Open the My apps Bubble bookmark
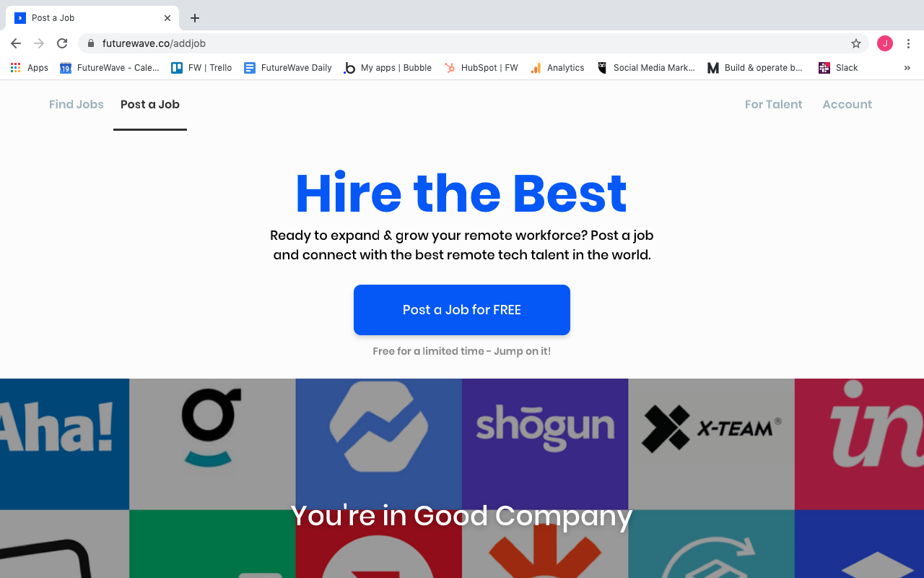 click(388, 68)
